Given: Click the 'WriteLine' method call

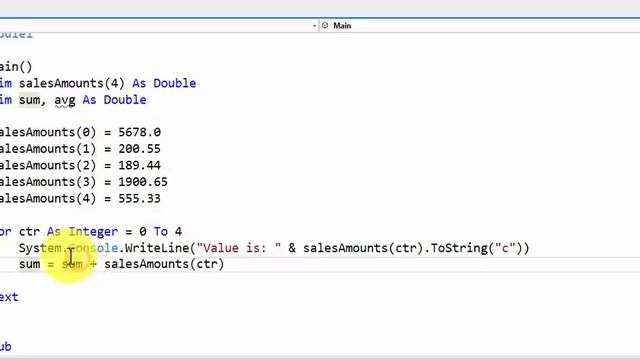Looking at the screenshot, I should (157, 248).
